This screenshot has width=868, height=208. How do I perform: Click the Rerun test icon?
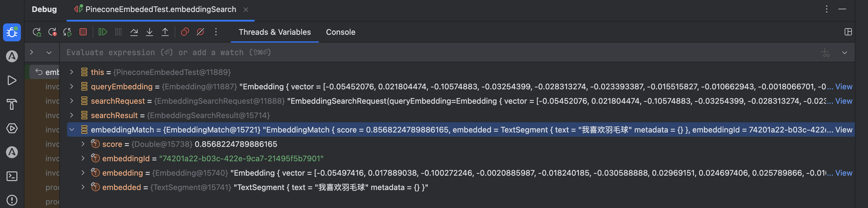coord(37,32)
